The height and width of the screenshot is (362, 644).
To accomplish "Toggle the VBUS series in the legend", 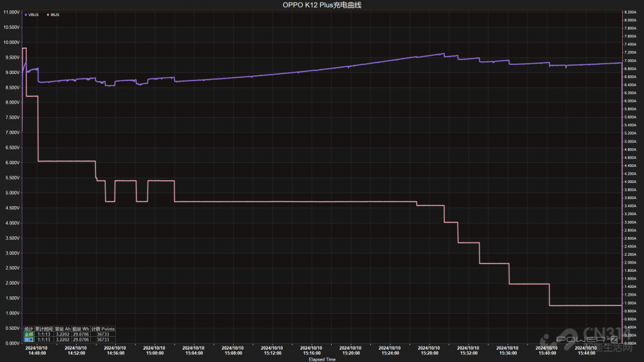I will [32, 15].
